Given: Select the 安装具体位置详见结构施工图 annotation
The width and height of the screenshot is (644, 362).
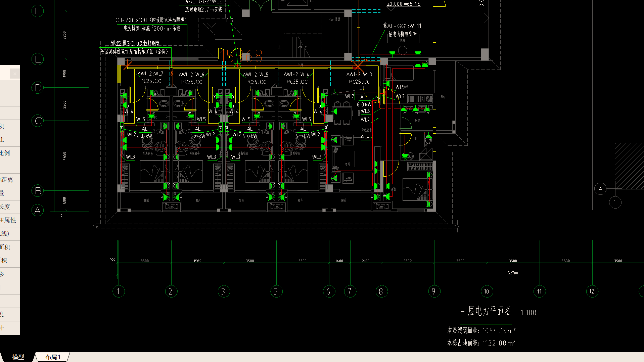Looking at the screenshot, I should 134,51.
